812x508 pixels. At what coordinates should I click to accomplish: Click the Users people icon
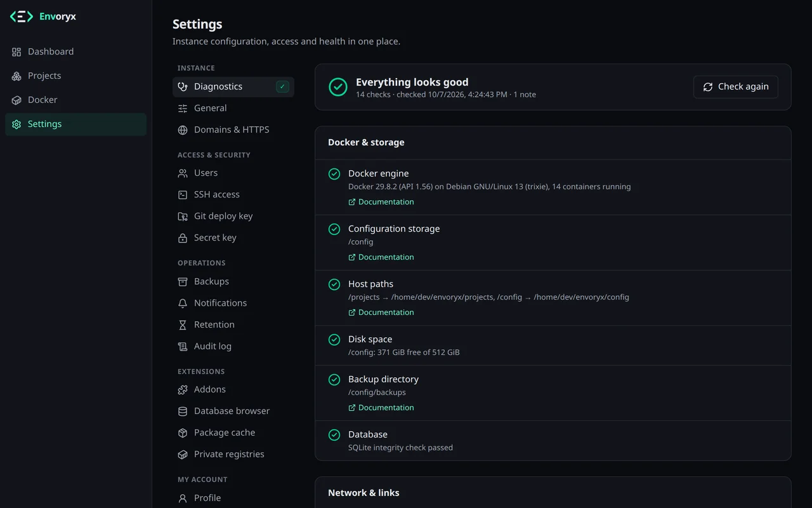(x=183, y=173)
